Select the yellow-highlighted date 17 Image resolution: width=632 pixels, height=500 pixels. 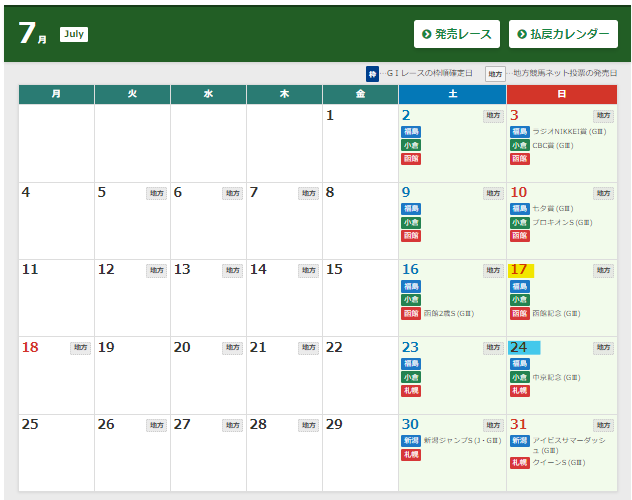click(x=521, y=270)
